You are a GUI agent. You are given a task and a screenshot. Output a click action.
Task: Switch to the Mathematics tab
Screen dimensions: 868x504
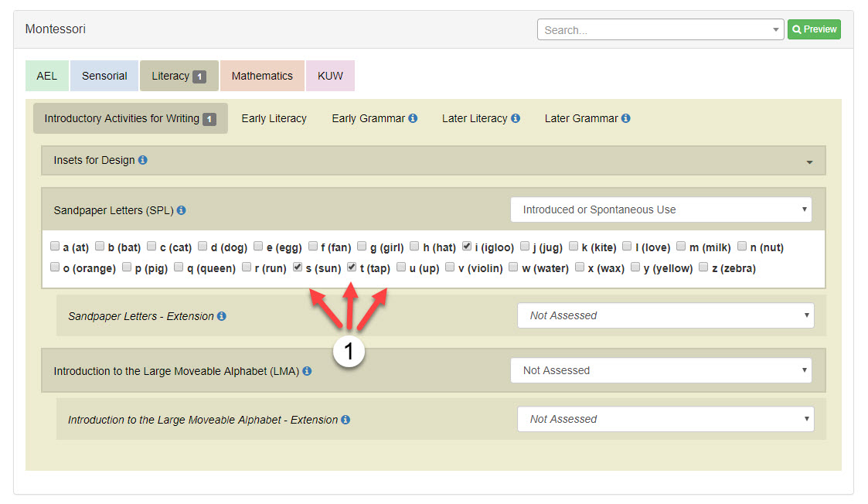262,76
